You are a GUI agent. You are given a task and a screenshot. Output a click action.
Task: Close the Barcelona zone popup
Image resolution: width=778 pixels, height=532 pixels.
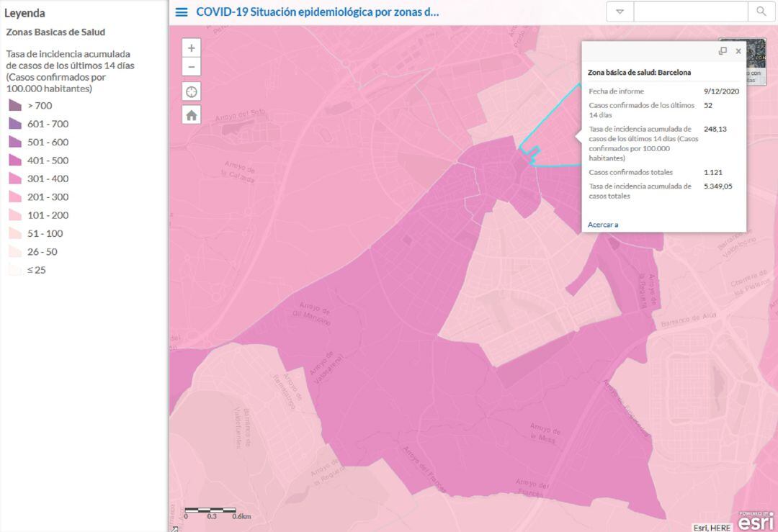point(738,51)
